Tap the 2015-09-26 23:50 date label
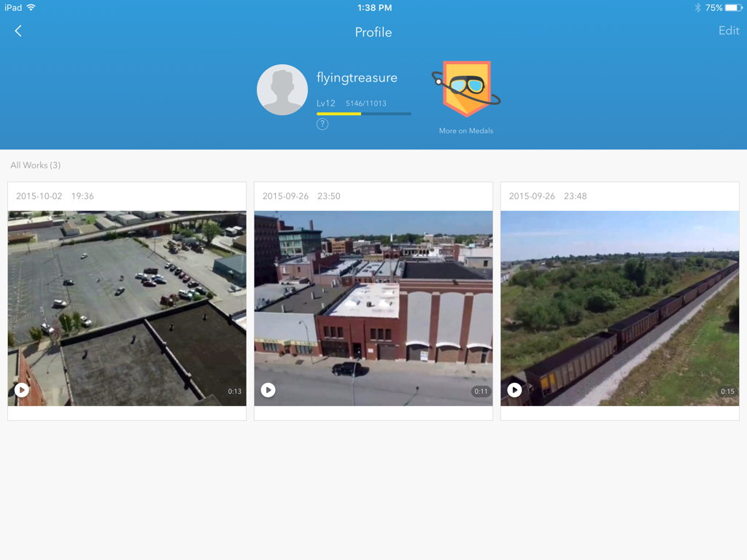 pos(301,196)
